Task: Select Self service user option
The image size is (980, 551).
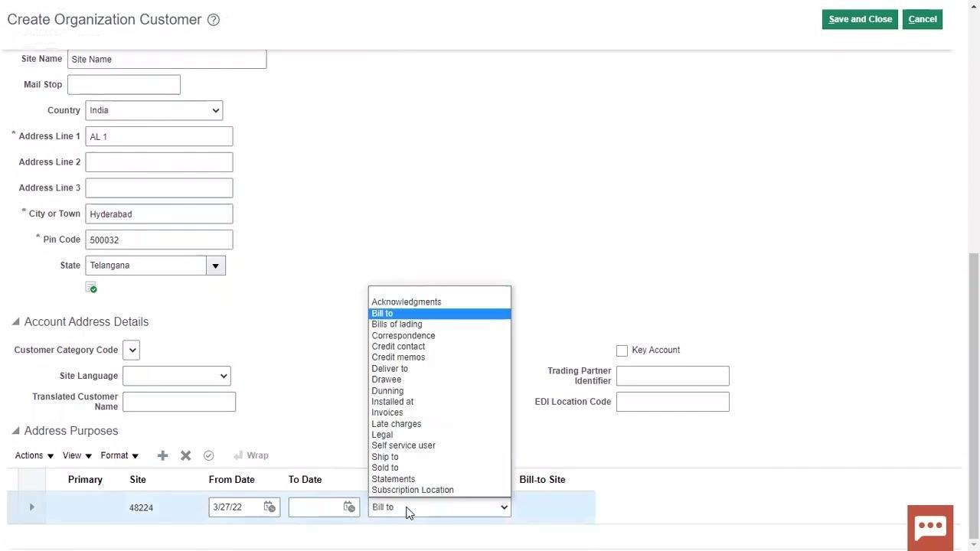Action: point(439,445)
